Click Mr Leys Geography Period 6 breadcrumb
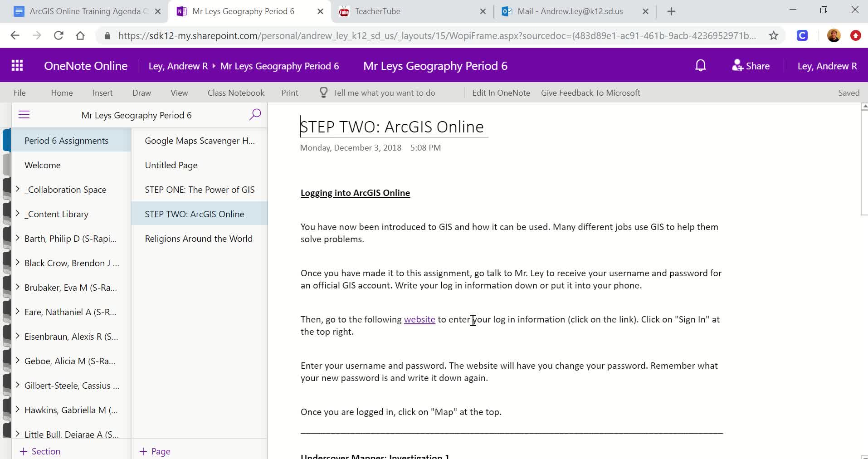Screen dimensions: 868x459 point(279,66)
